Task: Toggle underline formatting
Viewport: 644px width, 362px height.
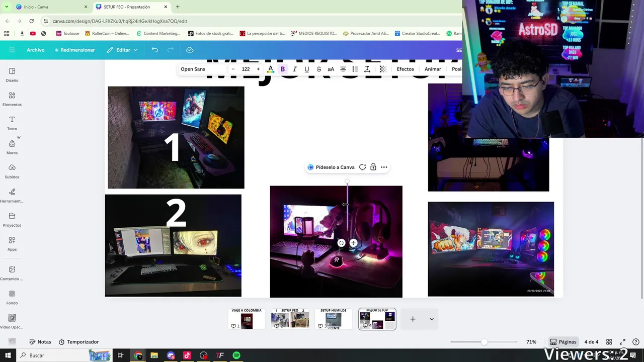Action: click(x=307, y=69)
